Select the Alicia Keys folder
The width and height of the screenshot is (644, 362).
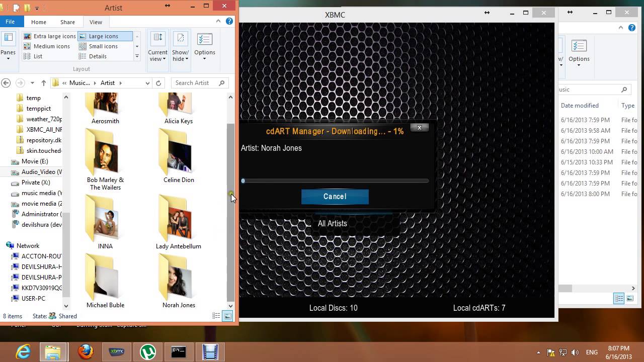pos(179,110)
